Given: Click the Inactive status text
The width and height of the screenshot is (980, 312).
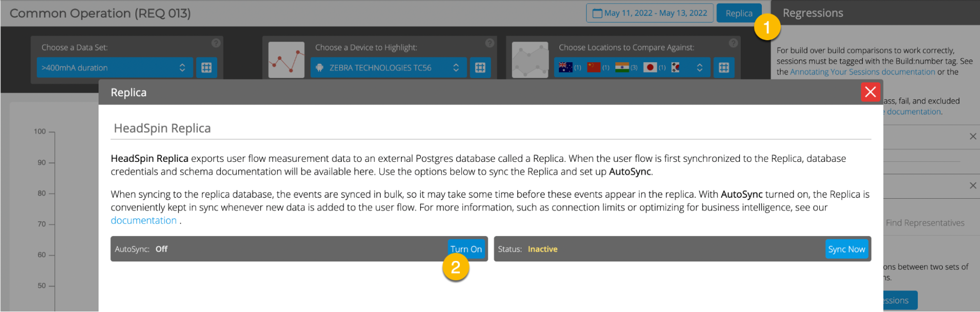Looking at the screenshot, I should click(x=543, y=249).
